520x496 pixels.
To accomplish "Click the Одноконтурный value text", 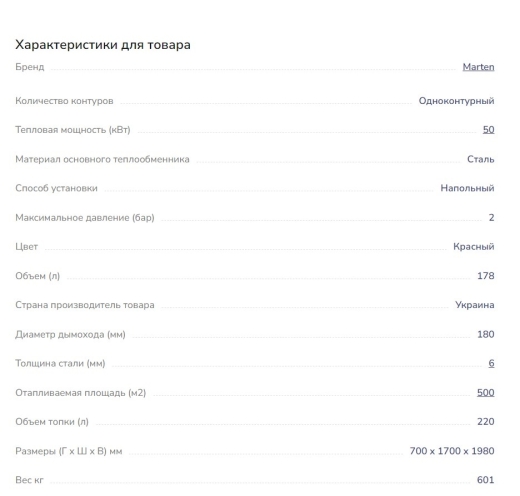I will tap(456, 101).
